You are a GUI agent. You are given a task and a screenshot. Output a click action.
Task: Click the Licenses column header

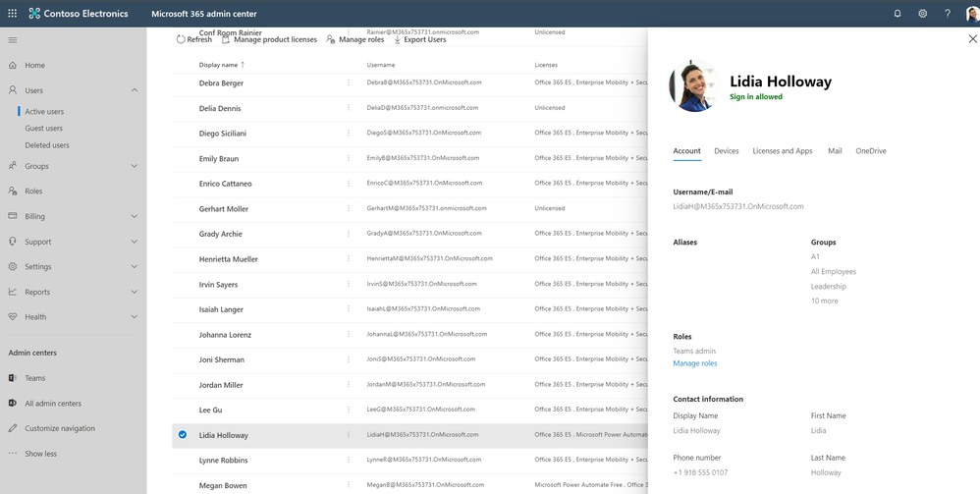pos(546,65)
